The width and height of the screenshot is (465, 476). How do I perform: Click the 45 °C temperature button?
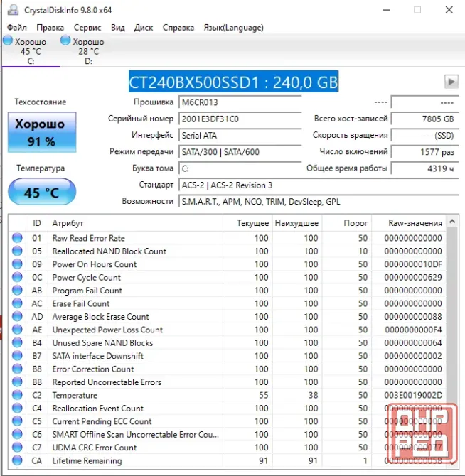pos(42,192)
